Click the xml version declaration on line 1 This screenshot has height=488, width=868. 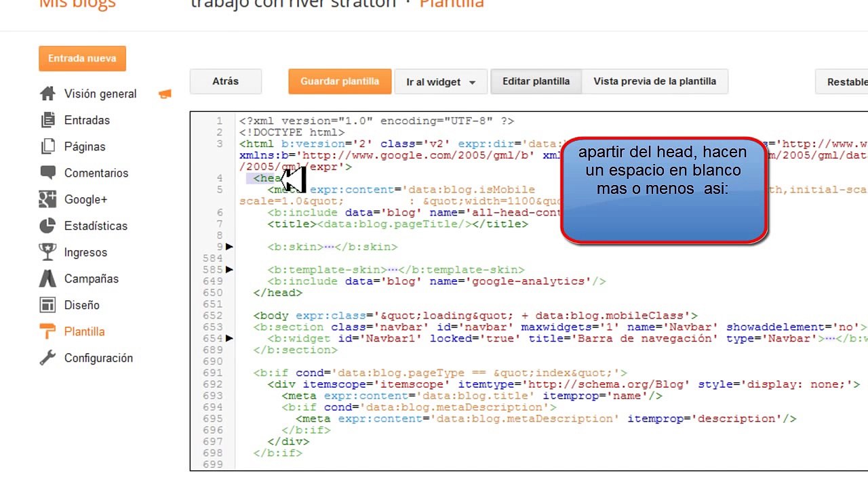(x=376, y=121)
